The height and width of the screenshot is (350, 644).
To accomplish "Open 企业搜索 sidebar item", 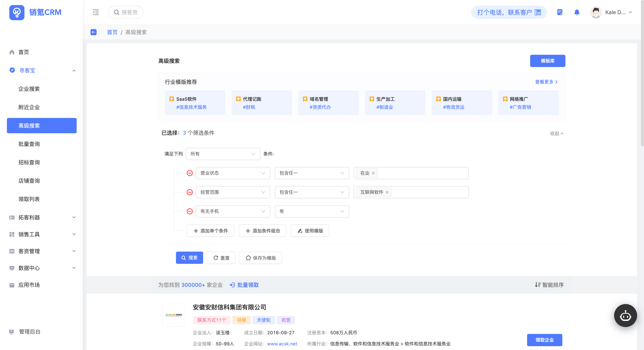I will (x=29, y=89).
